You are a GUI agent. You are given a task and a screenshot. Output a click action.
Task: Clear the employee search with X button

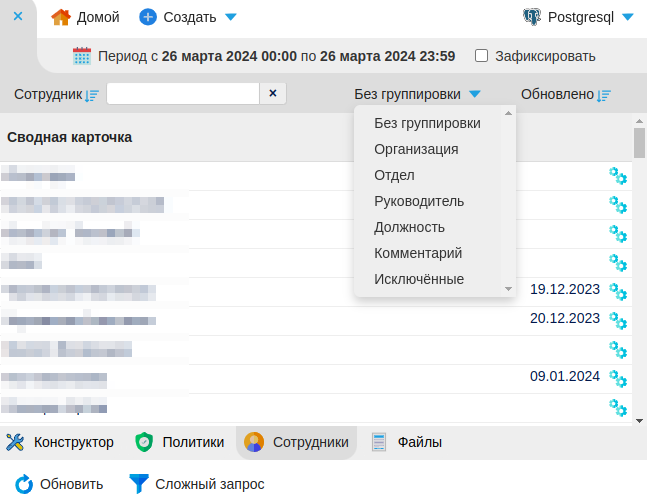click(x=273, y=94)
